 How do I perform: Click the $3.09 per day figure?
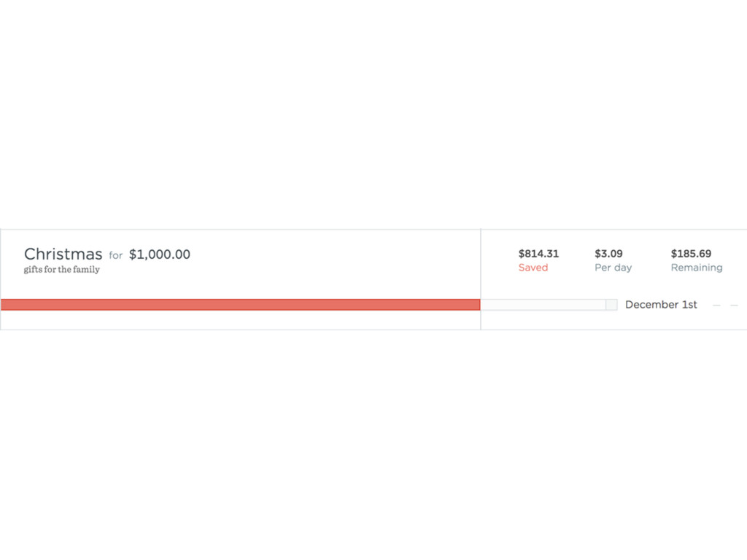click(608, 254)
